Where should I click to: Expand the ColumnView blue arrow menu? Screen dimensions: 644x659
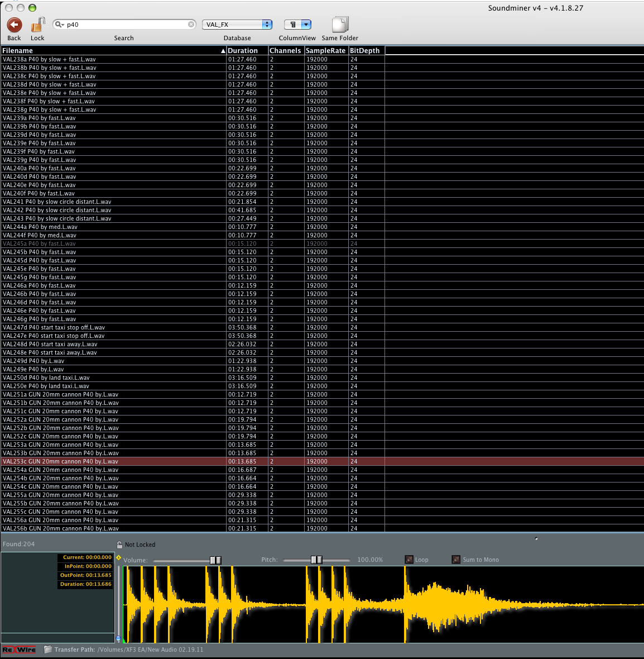(x=306, y=25)
